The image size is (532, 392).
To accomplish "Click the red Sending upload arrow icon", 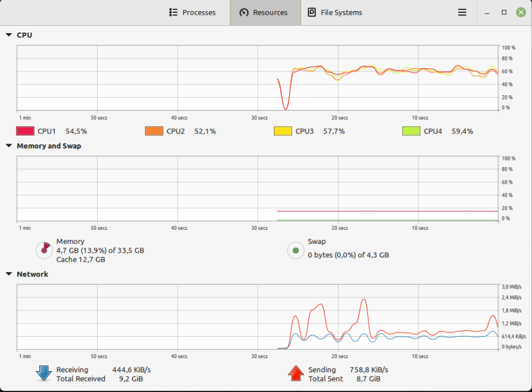I will pyautogui.click(x=296, y=374).
